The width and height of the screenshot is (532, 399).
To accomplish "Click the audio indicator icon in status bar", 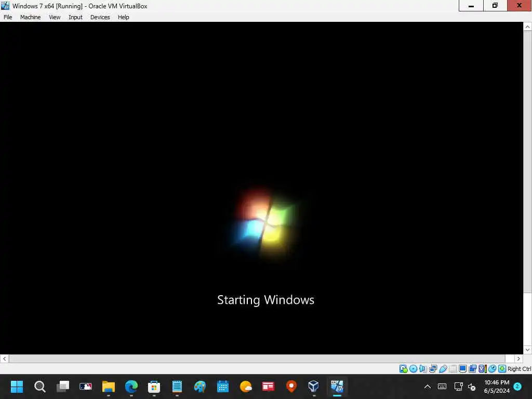I will pos(423,368).
